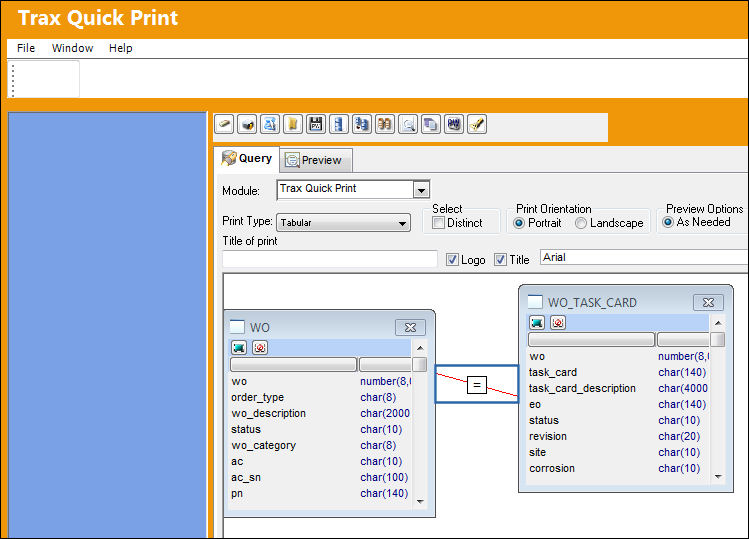Click the WO_TASK_CARD window icon
Viewport: 749px width, 539px height.
(x=535, y=302)
